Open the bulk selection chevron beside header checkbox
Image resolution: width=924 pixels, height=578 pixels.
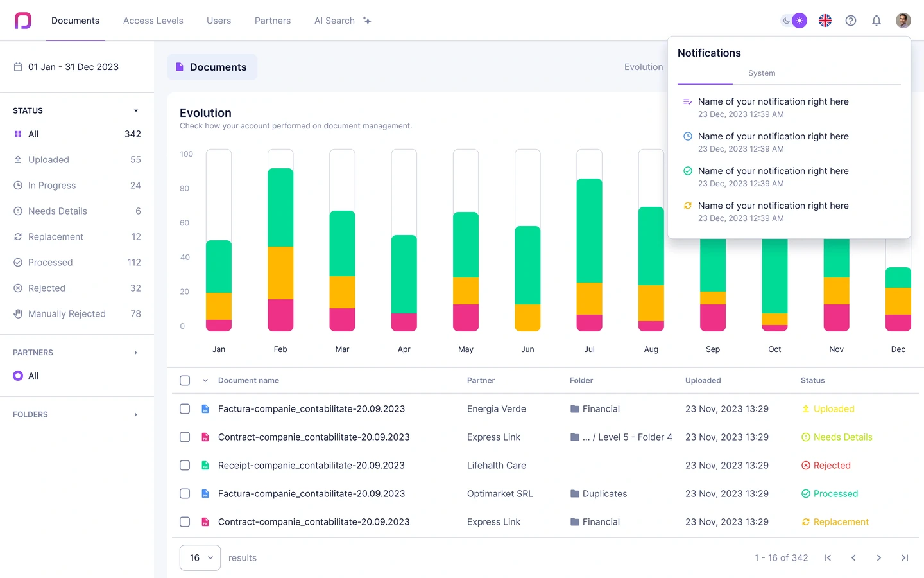click(205, 381)
